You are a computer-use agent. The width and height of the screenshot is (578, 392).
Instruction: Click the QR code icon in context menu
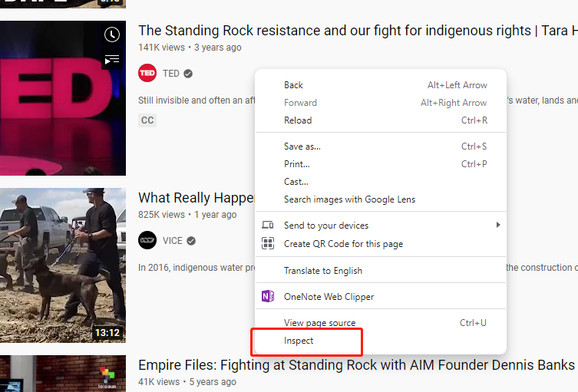[268, 244]
